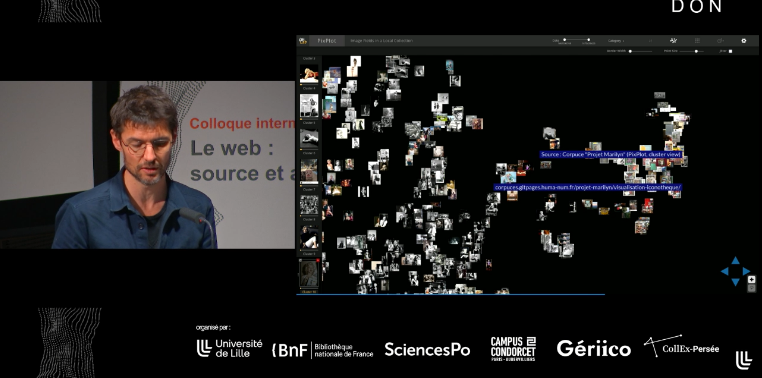This screenshot has height=378, width=762.
Task: Click the left handle of the Date range slider
Action: (x=565, y=39)
